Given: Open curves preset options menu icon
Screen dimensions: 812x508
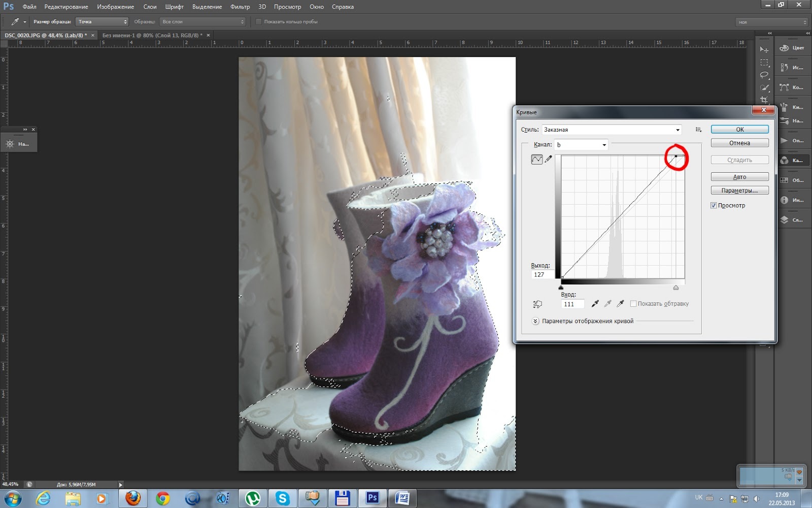Looking at the screenshot, I should pos(699,130).
